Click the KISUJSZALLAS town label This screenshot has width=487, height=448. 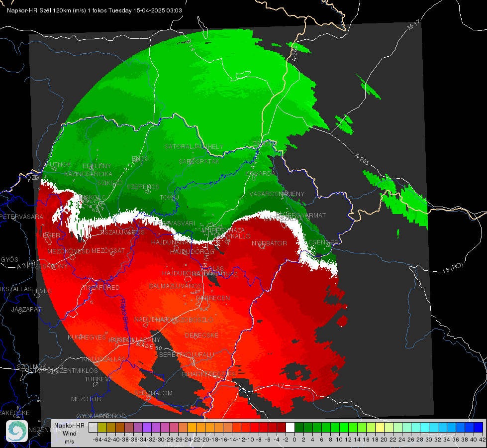click(x=103, y=359)
